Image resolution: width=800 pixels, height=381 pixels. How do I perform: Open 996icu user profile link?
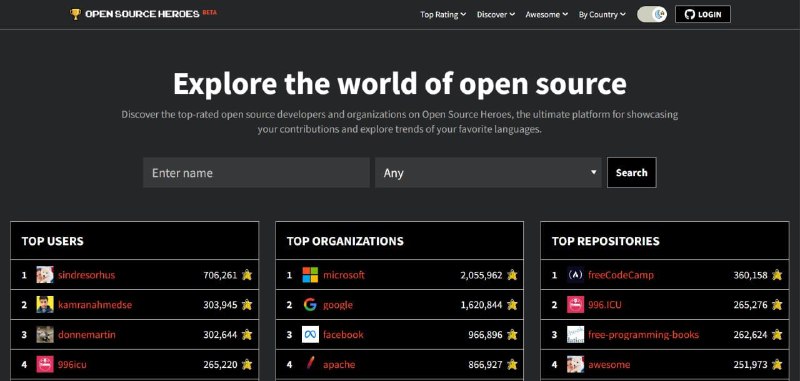[x=72, y=365]
